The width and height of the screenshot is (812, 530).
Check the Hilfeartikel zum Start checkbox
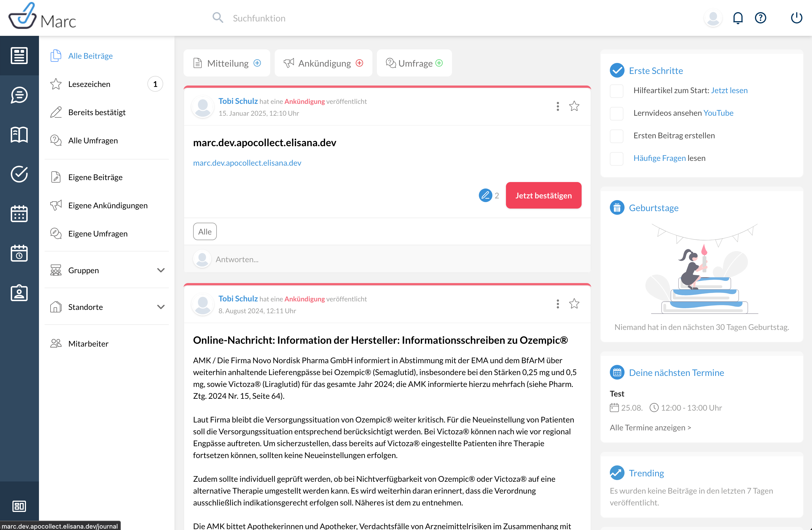pyautogui.click(x=617, y=91)
